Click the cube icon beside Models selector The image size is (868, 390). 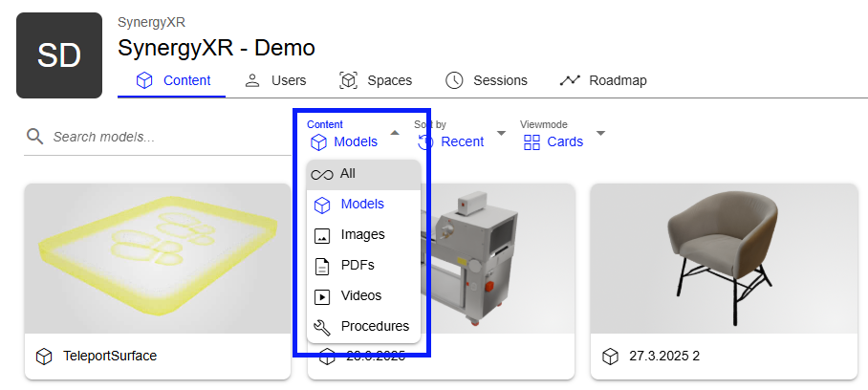[x=318, y=142]
